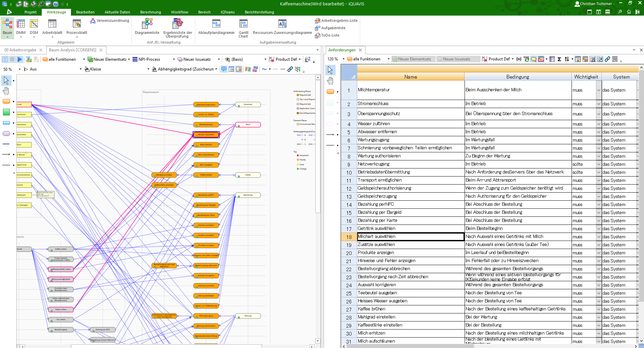
Task: Toggle the side panel layout icon in Baum toolbar
Action: coord(239,69)
